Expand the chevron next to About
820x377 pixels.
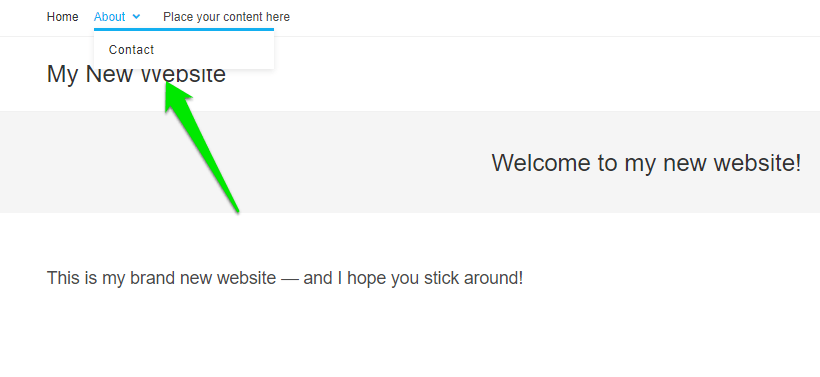[x=136, y=17]
